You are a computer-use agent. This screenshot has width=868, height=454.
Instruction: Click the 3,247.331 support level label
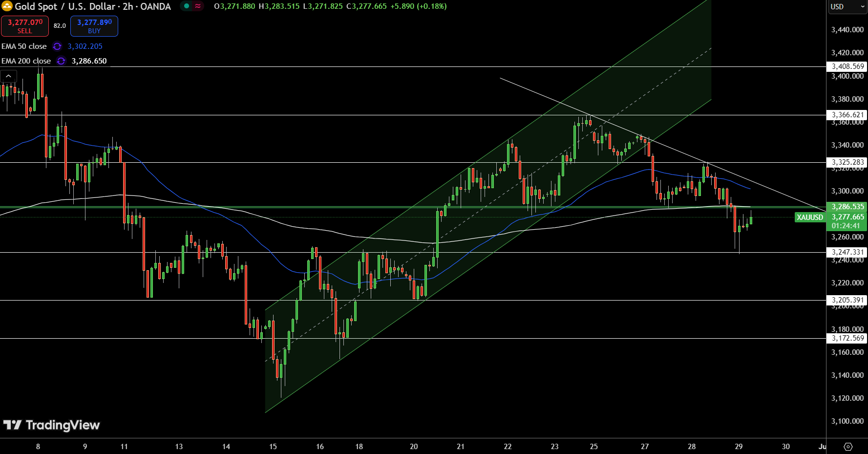(847, 252)
